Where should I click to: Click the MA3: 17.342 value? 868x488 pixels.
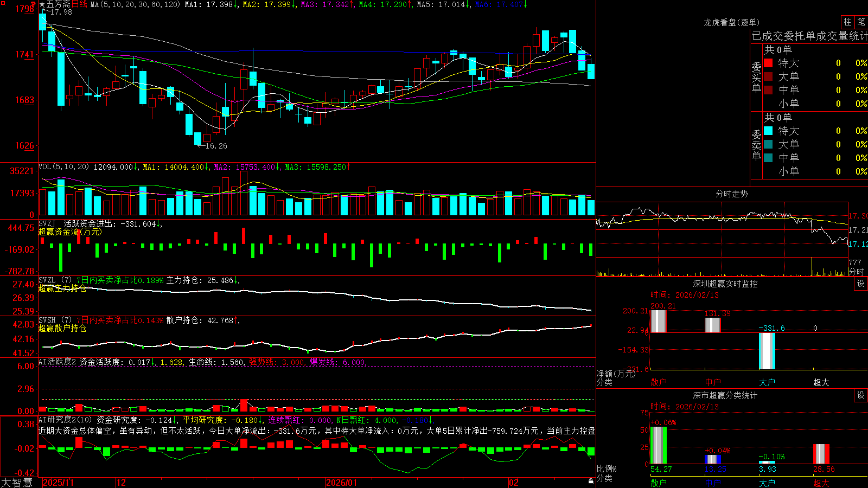(327, 4)
